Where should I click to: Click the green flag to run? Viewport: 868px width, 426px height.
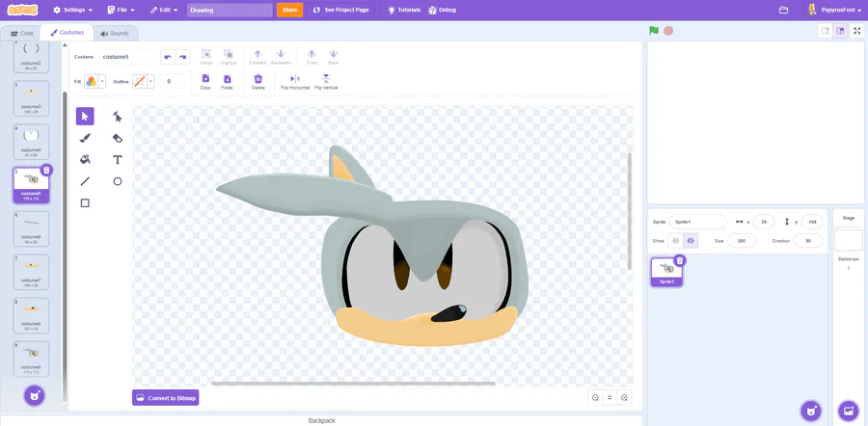pyautogui.click(x=654, y=31)
